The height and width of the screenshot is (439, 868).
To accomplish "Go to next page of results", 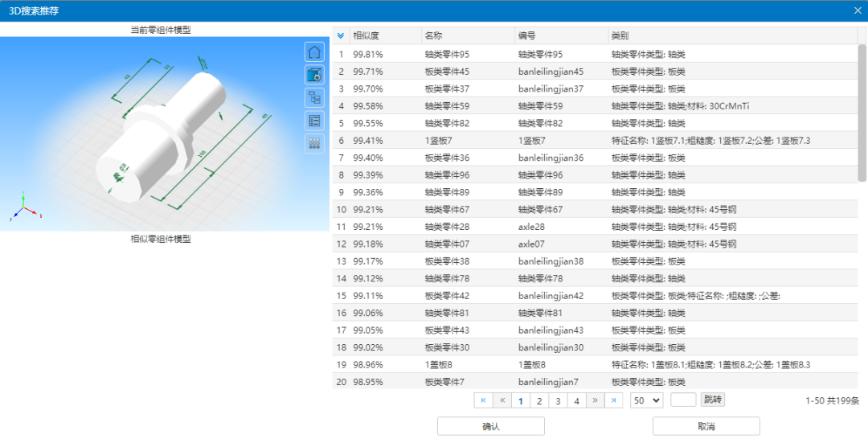I will pos(595,400).
